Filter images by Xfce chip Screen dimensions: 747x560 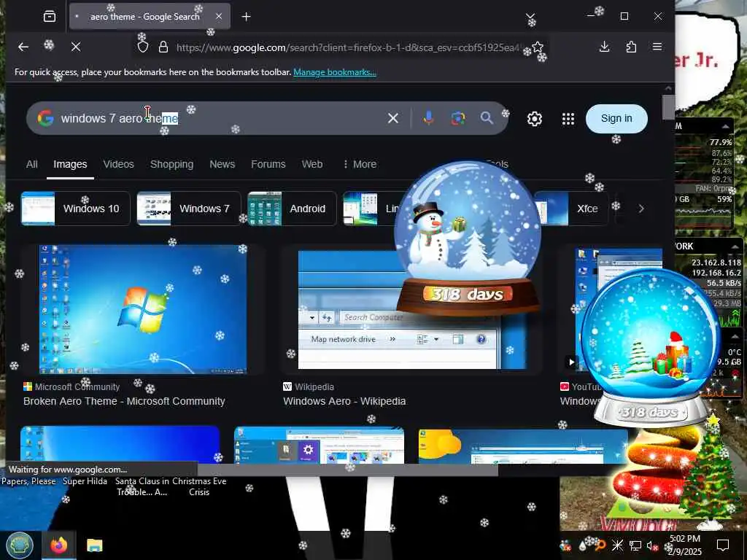570,209
